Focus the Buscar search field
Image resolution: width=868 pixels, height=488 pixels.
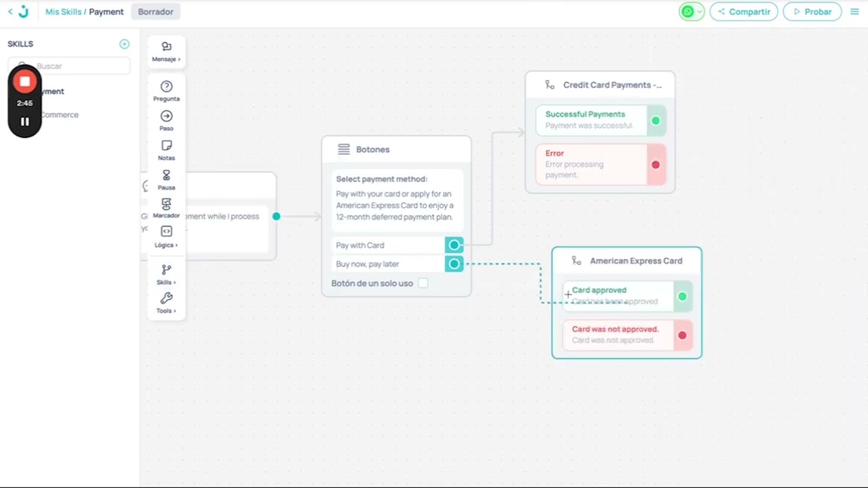point(69,66)
